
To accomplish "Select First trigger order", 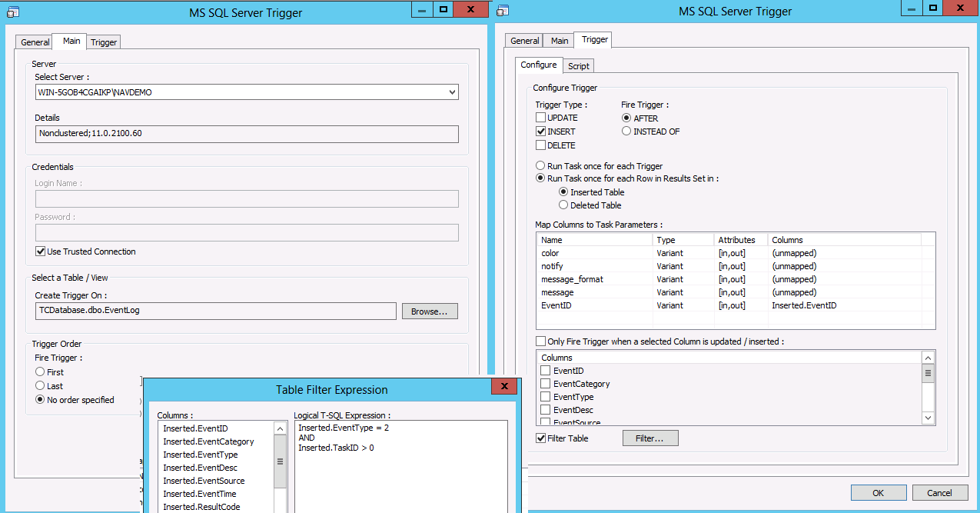I will (x=40, y=372).
